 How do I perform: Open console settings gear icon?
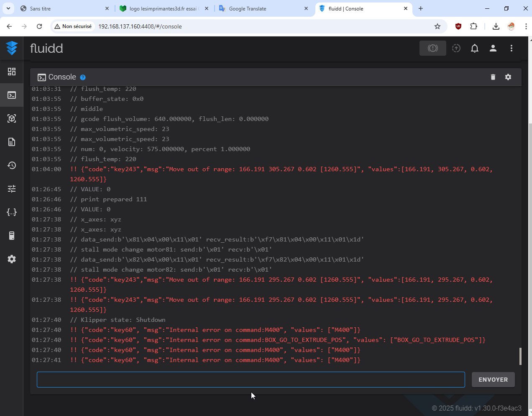tap(508, 77)
